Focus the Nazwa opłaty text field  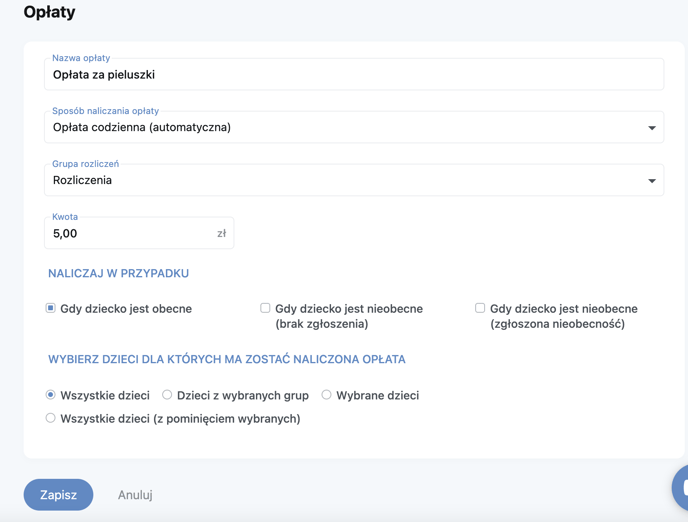coord(354,74)
